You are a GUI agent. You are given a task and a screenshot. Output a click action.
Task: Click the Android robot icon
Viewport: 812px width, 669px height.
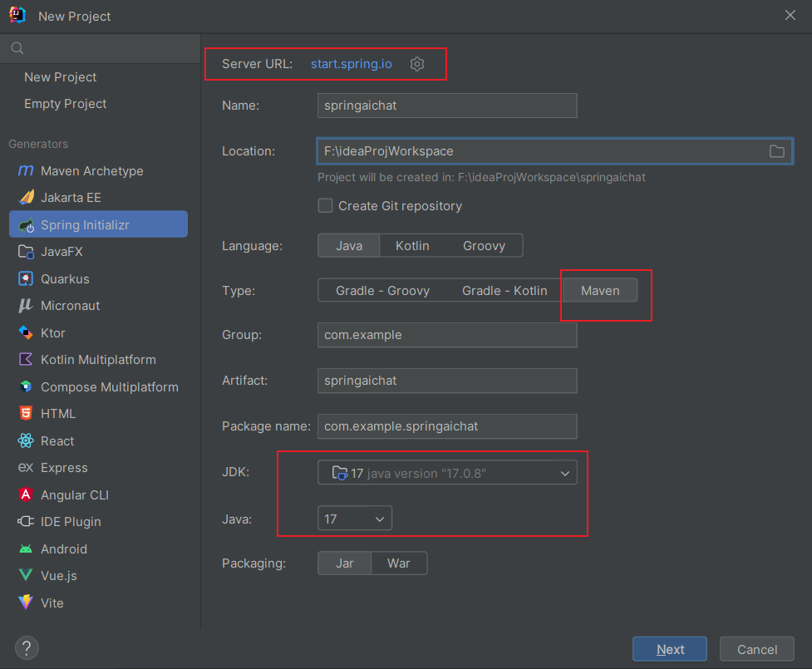[26, 548]
